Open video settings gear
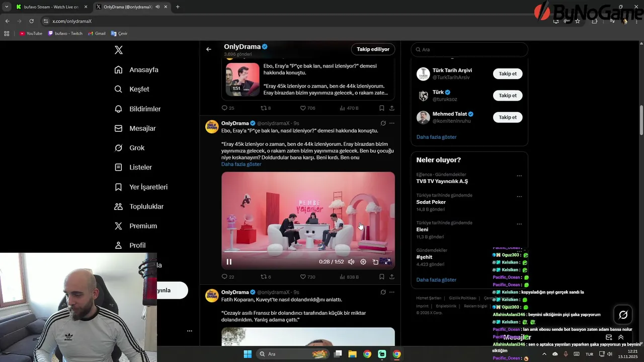This screenshot has height=362, width=644. [363, 261]
